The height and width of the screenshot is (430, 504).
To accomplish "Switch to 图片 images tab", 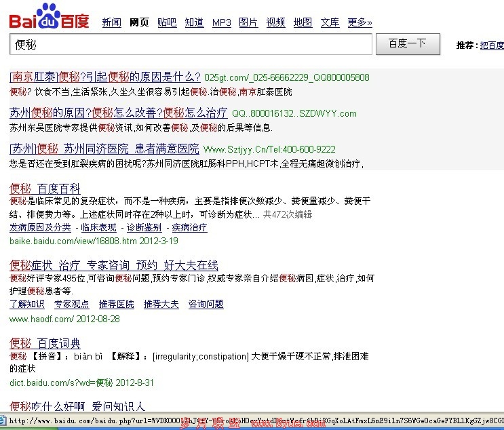I will pyautogui.click(x=248, y=22).
